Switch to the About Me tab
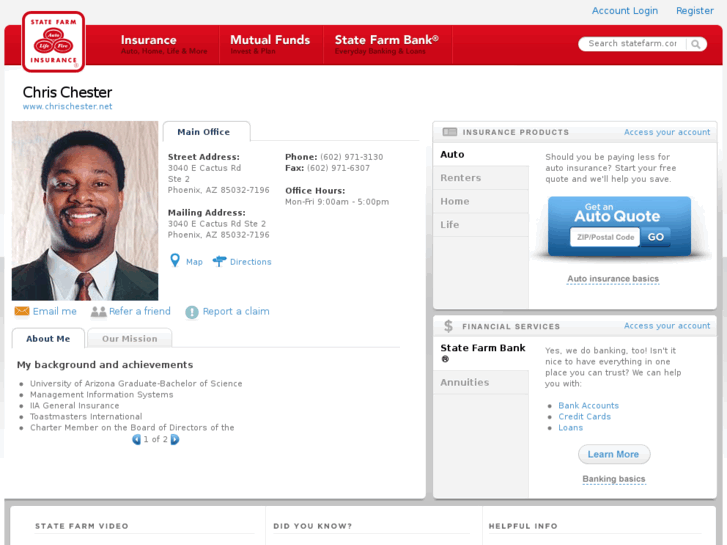The width and height of the screenshot is (727, 545). [x=48, y=339]
